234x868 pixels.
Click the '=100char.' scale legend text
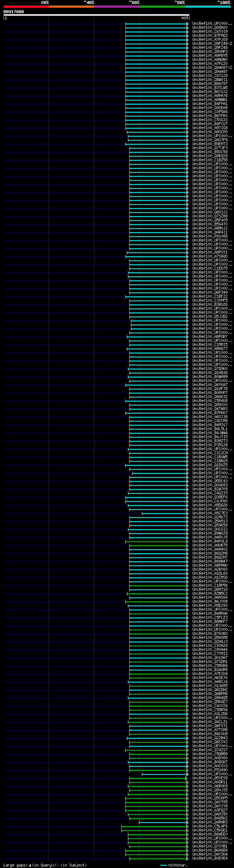[x=178, y=865]
